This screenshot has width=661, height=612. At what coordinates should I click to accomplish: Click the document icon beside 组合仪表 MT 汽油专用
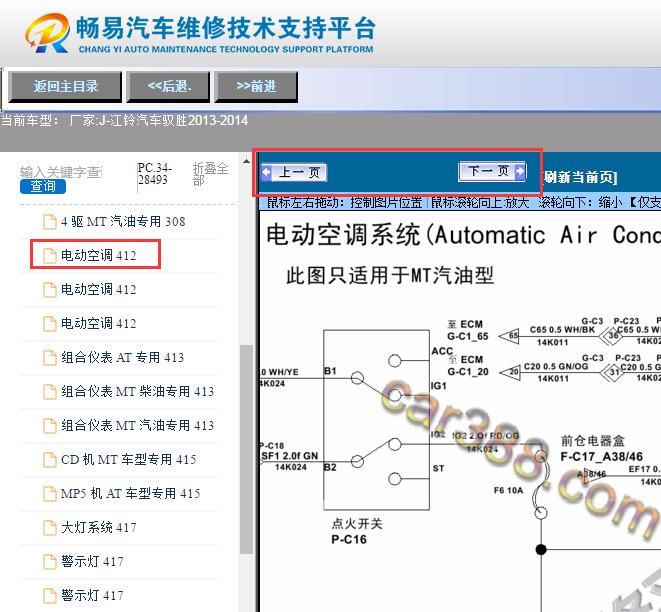coord(50,426)
